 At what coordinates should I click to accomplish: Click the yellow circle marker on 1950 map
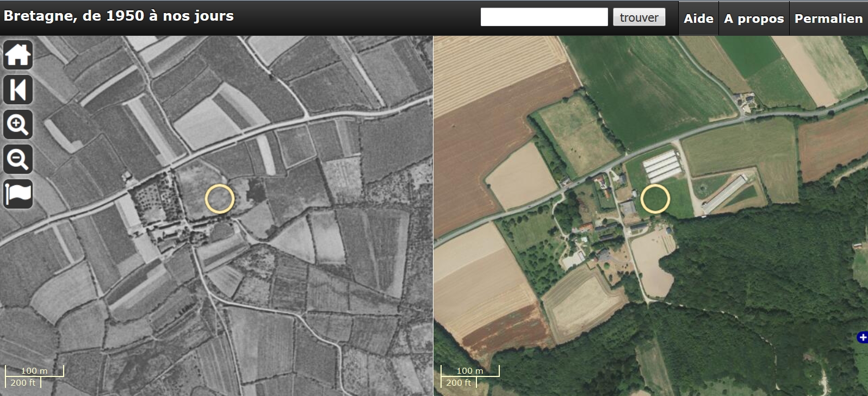(220, 198)
